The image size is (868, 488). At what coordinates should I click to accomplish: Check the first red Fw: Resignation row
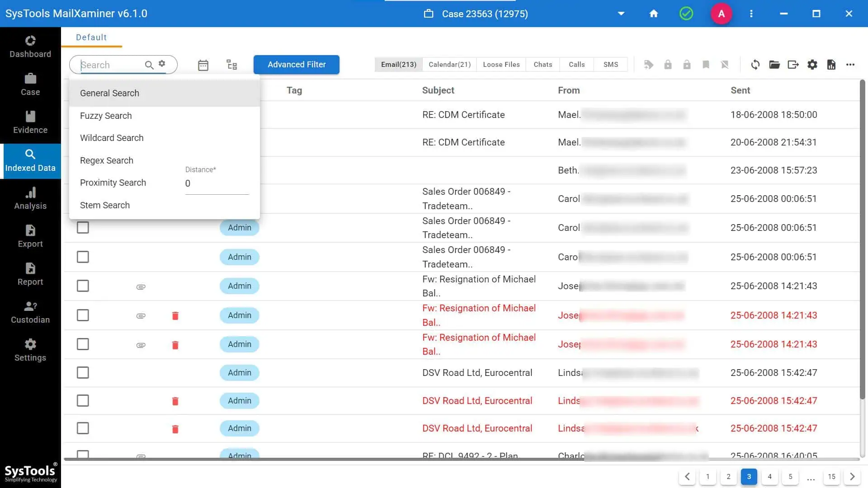[x=83, y=315]
